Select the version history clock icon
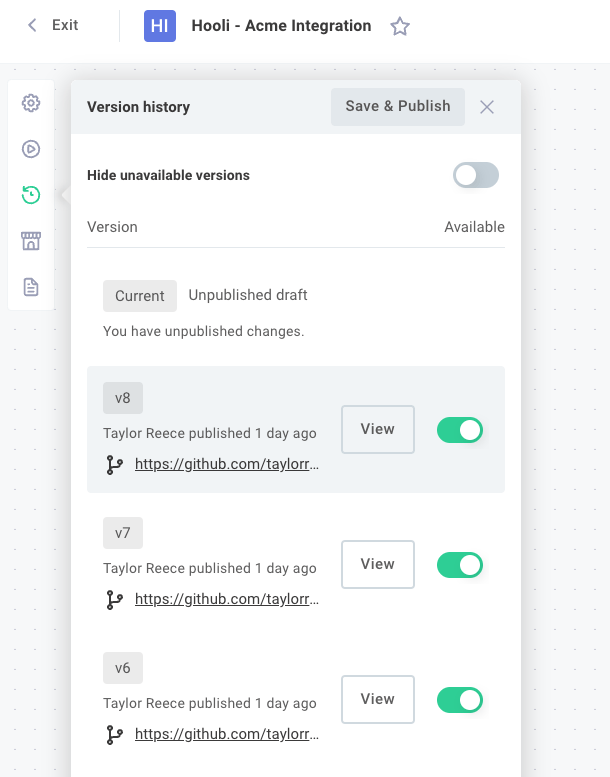The image size is (610, 777). [x=31, y=195]
